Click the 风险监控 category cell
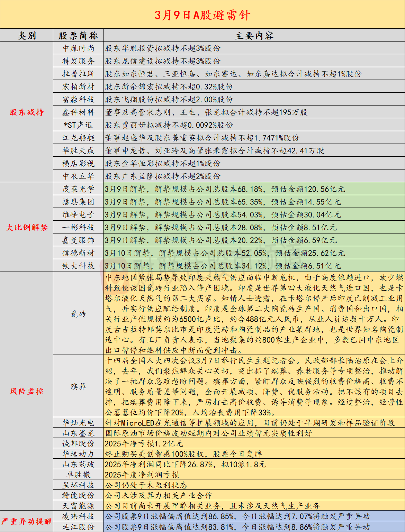The width and height of the screenshot is (405, 532). click(27, 391)
